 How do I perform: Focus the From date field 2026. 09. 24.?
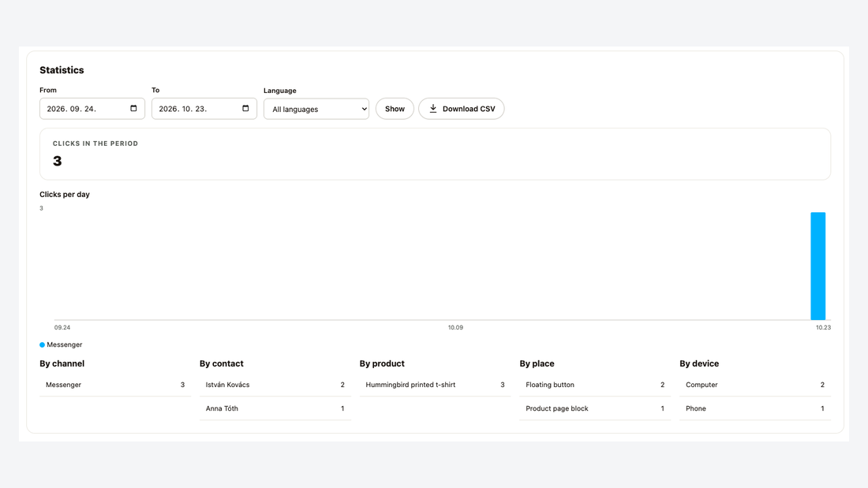92,109
